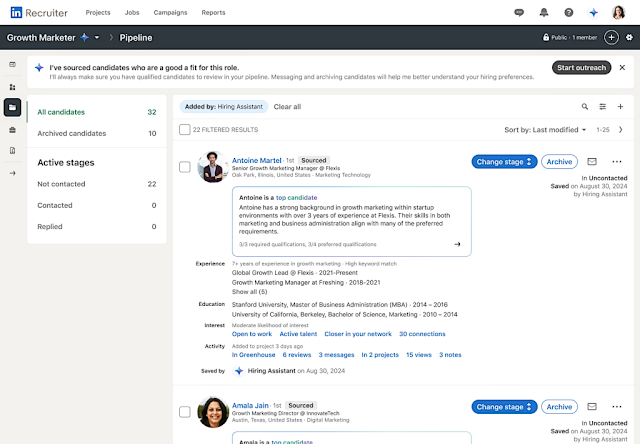Open messaging chat icon in header

pos(518,13)
